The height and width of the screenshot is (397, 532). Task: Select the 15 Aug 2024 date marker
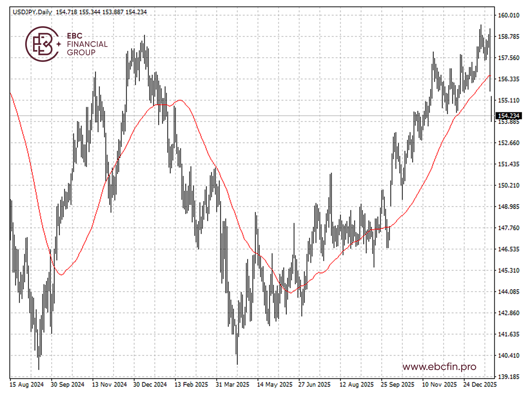[26, 384]
